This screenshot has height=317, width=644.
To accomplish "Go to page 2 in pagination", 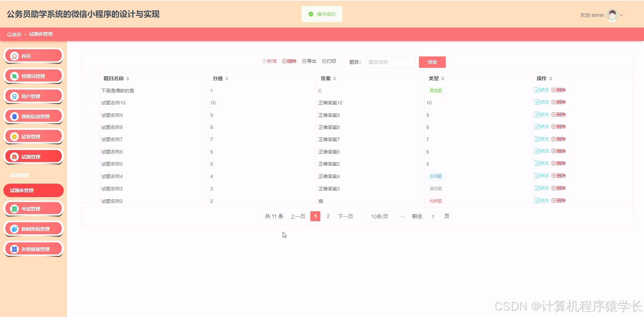I will [328, 216].
